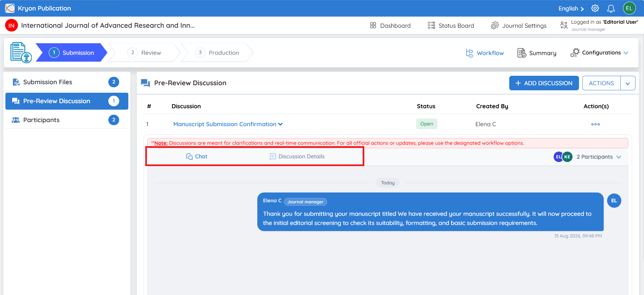The width and height of the screenshot is (644, 295).
Task: Open the ACTIONS dropdown arrow
Action: tap(628, 83)
